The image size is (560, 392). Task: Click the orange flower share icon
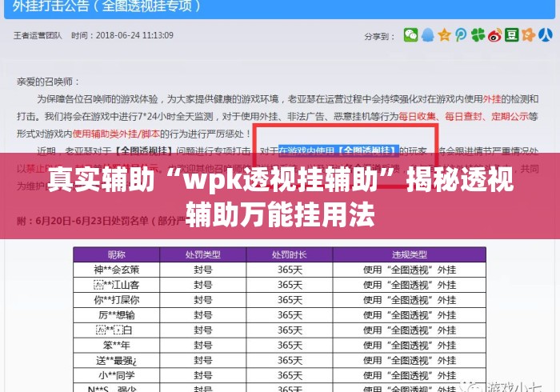(528, 35)
